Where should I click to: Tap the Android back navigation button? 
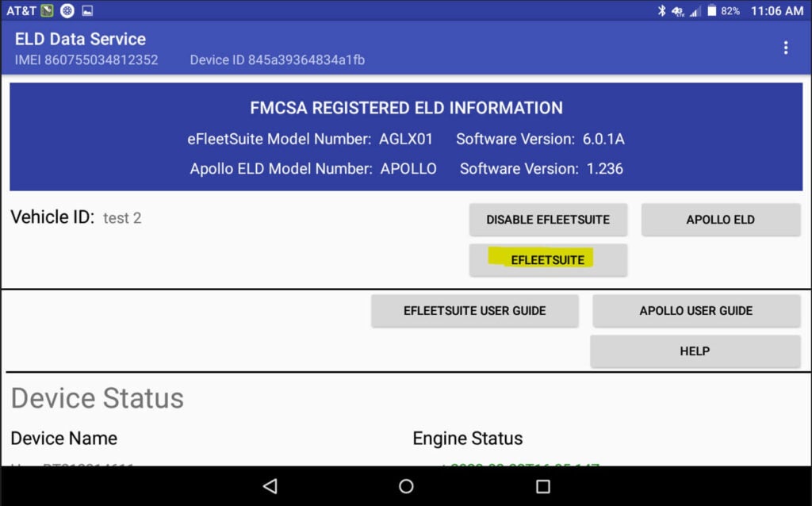270,486
